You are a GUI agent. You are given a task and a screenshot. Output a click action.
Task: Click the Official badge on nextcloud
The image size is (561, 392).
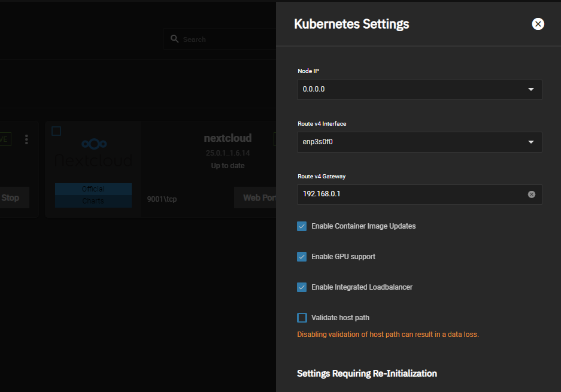click(x=93, y=189)
